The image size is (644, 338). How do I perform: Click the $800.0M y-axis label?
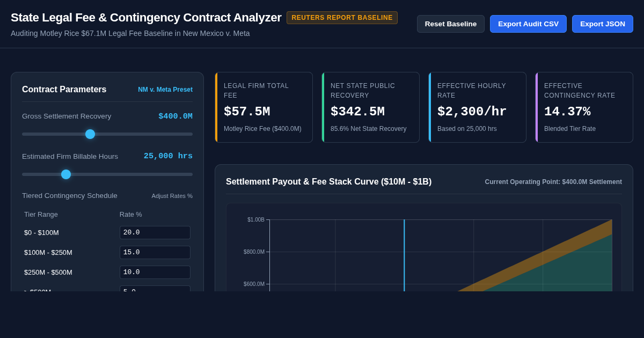pos(254,252)
